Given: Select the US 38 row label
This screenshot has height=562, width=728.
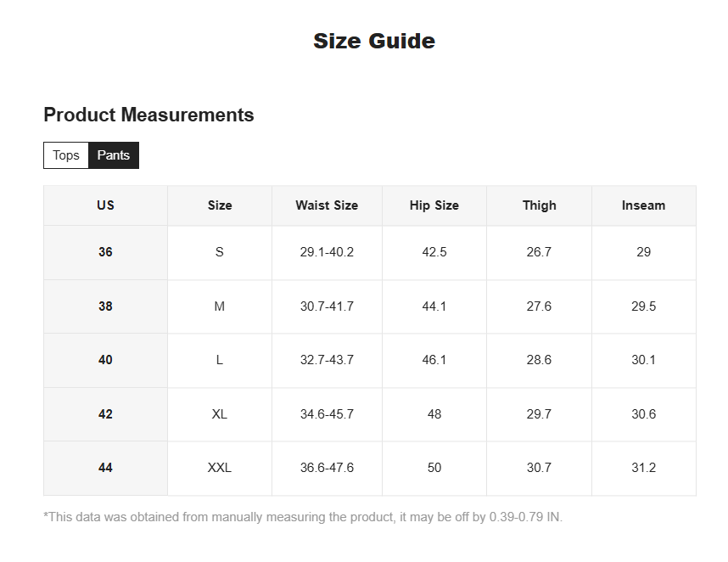Looking at the screenshot, I should click(105, 306).
